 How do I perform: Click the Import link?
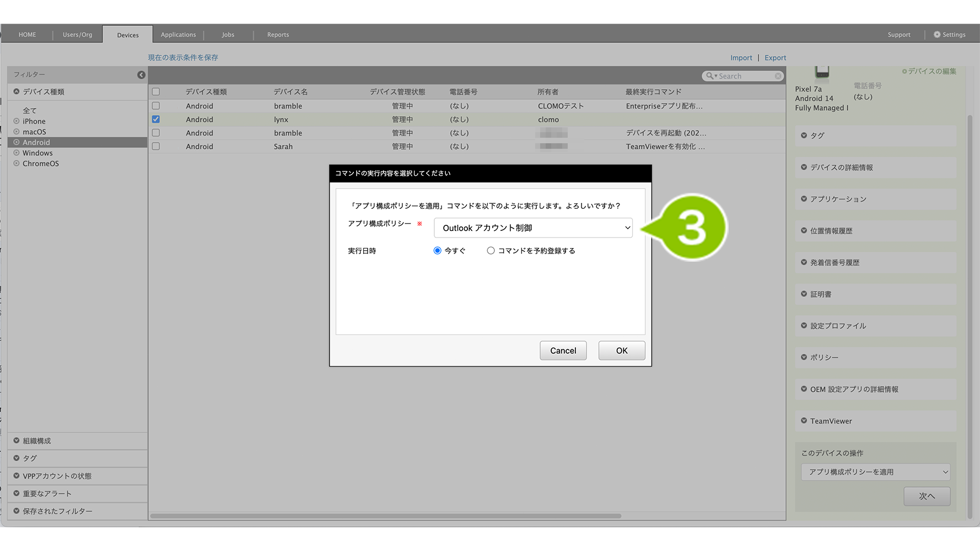click(741, 58)
